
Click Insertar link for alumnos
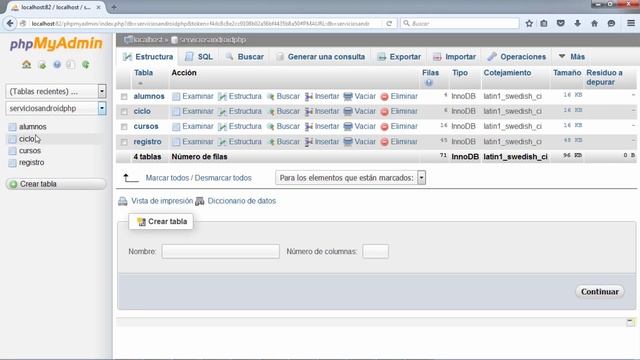pyautogui.click(x=327, y=96)
